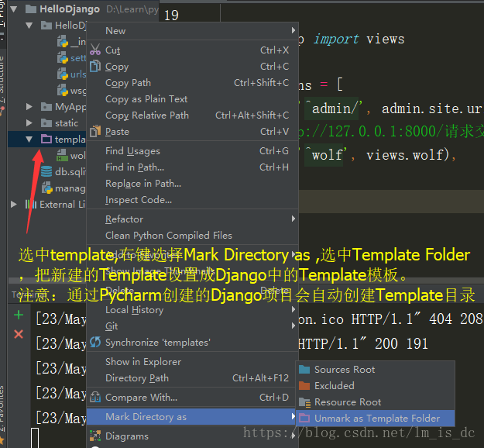
Task: Choose Copy Path from the context menu
Action: (192, 82)
